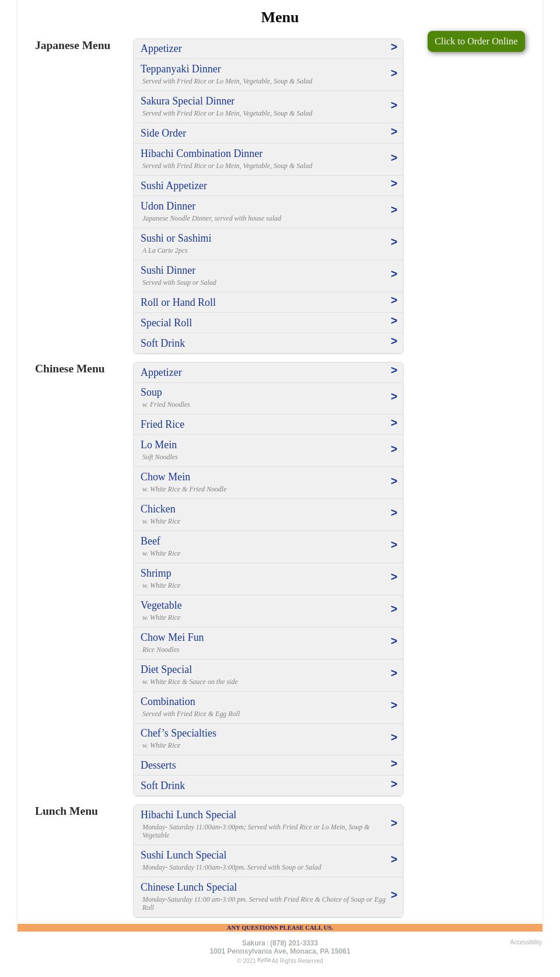Expand the Lo Mein chevron
The height and width of the screenshot is (977, 560).
tap(394, 449)
